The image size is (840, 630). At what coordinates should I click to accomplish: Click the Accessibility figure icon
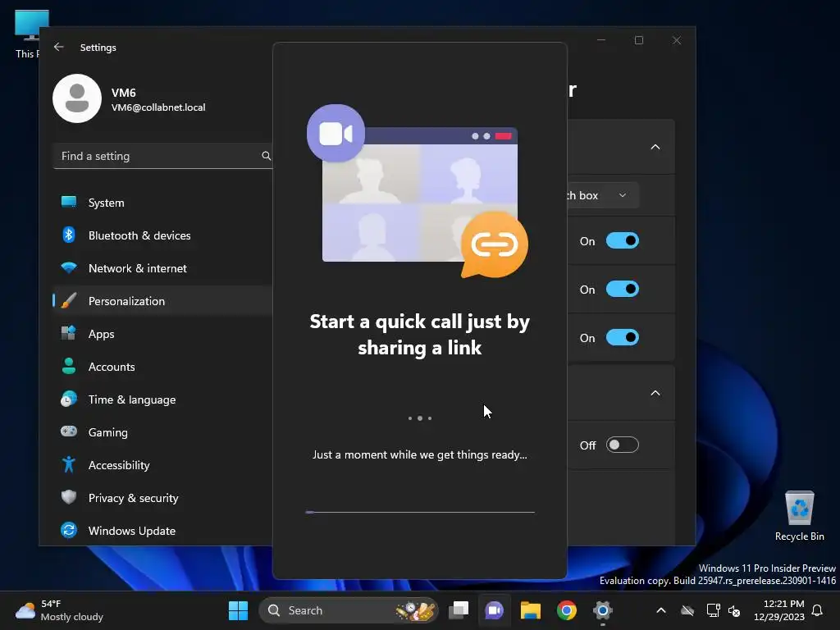[69, 464]
